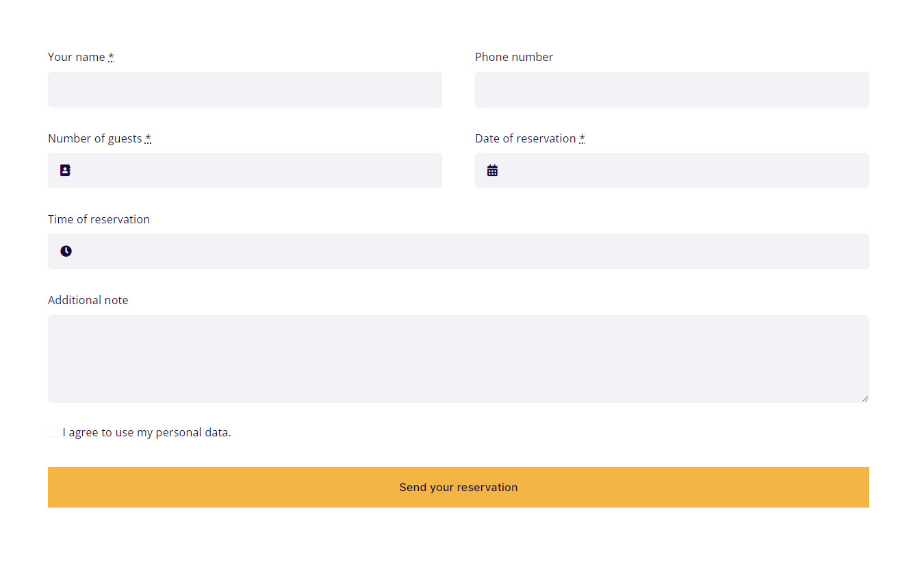Select the Time of reservation field

point(459,251)
